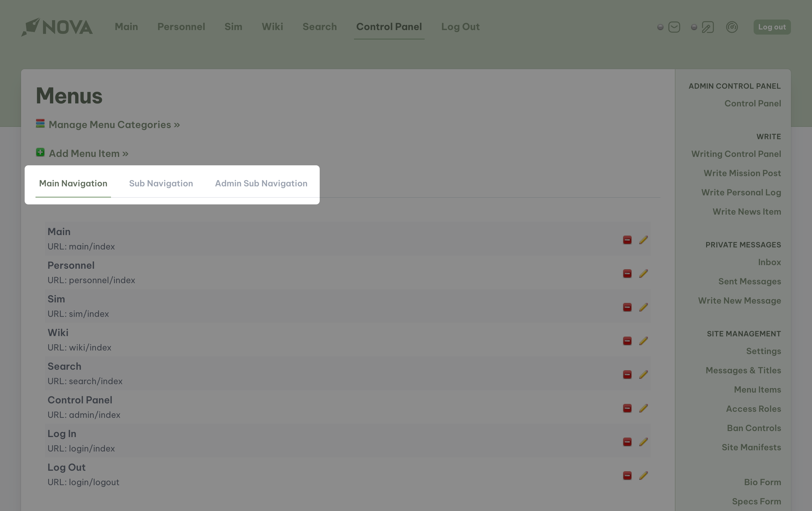
Task: Open Manage Menu Categories link
Action: pyautogui.click(x=114, y=124)
